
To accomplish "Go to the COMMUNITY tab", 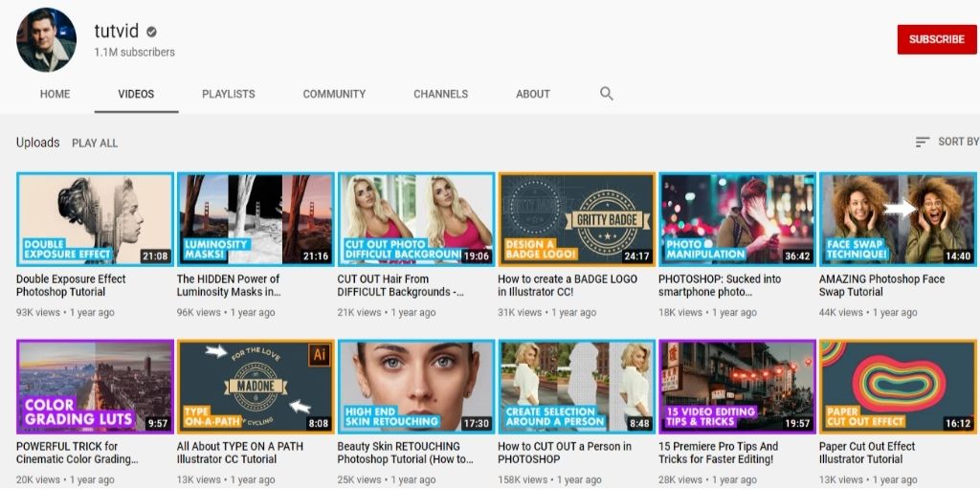I will [x=334, y=94].
